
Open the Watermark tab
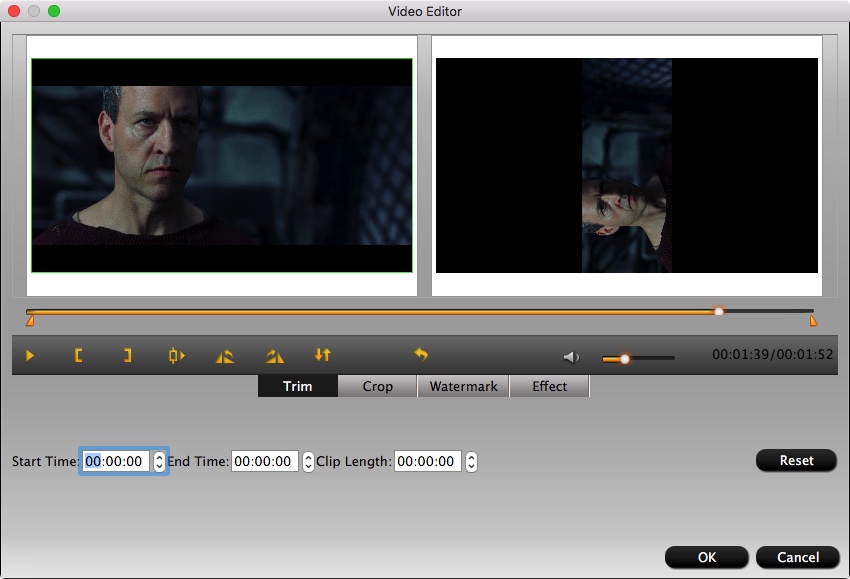tap(463, 386)
